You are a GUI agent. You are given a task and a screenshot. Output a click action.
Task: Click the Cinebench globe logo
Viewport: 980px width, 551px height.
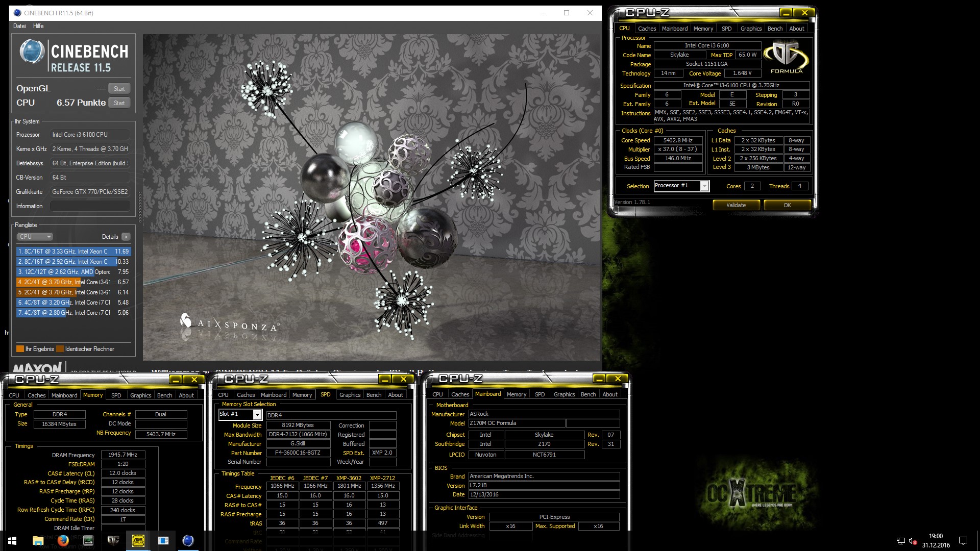pos(32,52)
